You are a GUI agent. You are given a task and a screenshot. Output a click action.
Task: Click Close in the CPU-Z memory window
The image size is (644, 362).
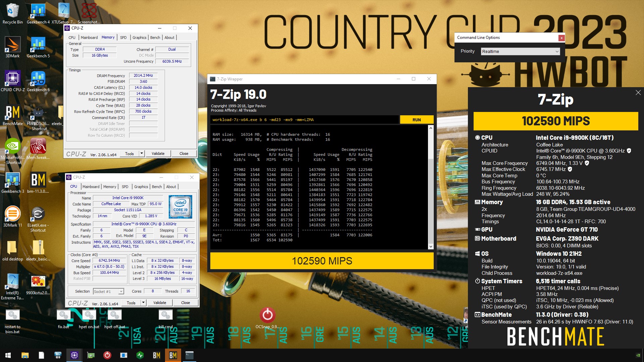click(x=184, y=154)
